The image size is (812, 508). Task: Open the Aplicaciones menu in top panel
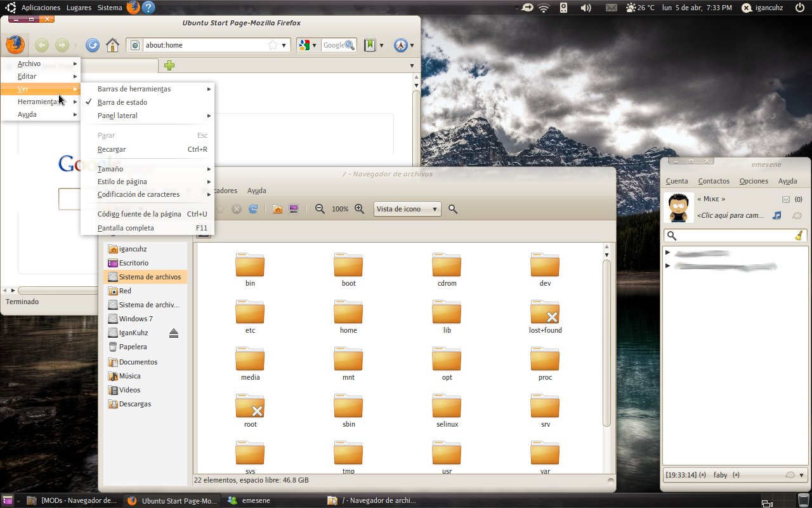41,8
